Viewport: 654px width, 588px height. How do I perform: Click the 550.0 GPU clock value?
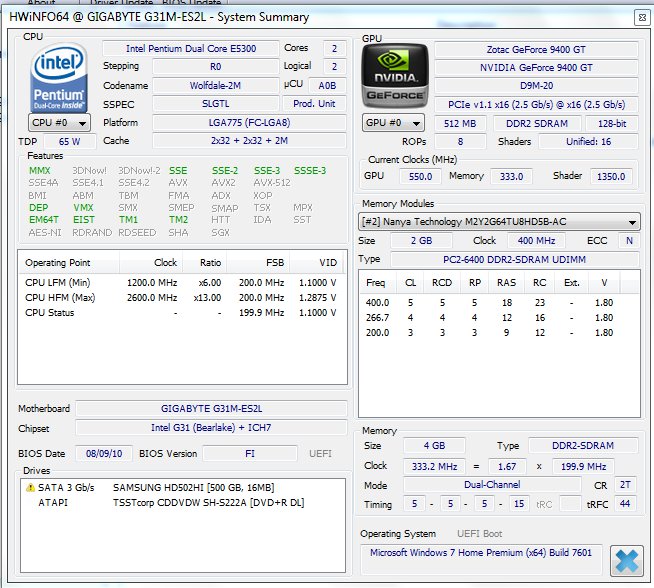420,176
